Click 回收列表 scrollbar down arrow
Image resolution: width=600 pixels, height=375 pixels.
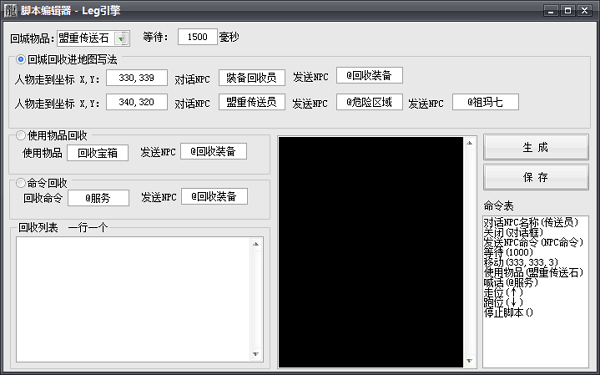pyautogui.click(x=256, y=354)
